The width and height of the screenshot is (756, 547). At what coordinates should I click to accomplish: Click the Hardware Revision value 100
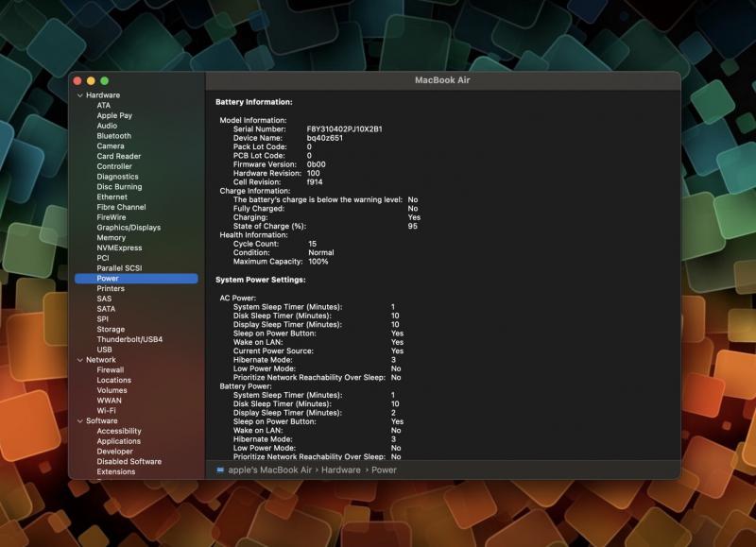point(313,174)
